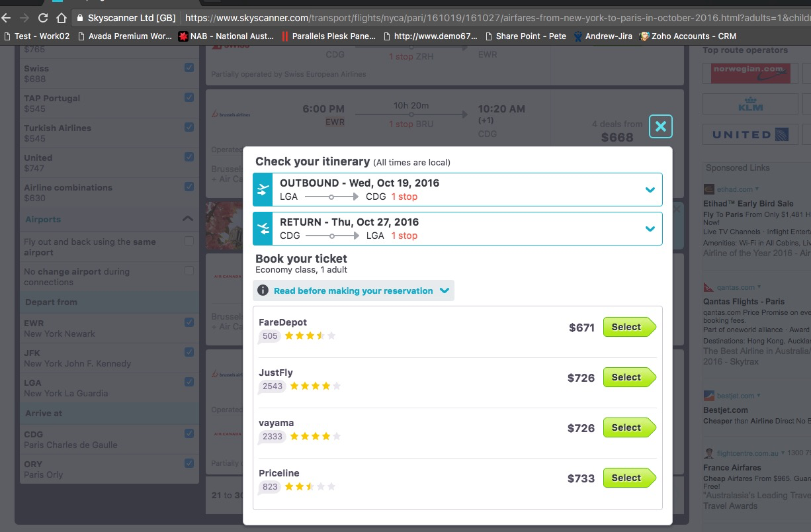Click FareDepot star rating
Screen dimensions: 811x532
(x=310, y=336)
